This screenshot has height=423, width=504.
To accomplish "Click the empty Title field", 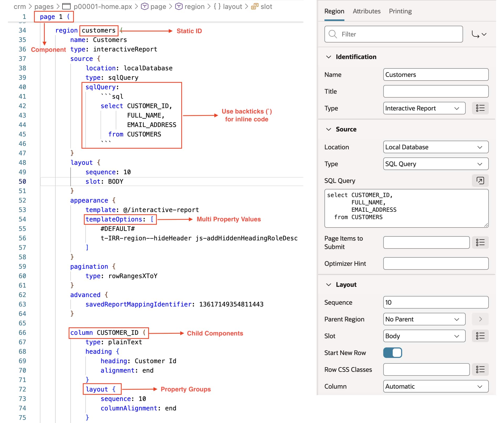I will (436, 91).
